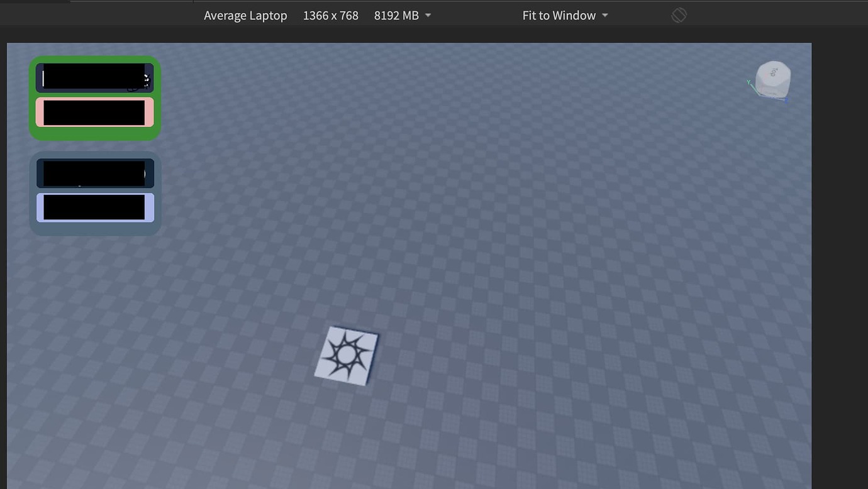Switch to the leftmost tab at the top
Viewport: 868px width, 489px height.
point(35,2)
